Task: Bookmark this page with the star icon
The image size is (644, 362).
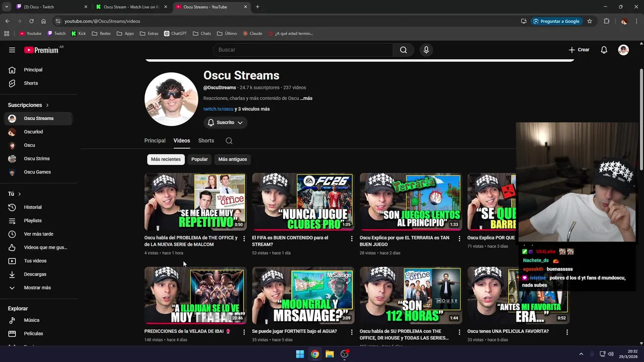Action: point(590,21)
